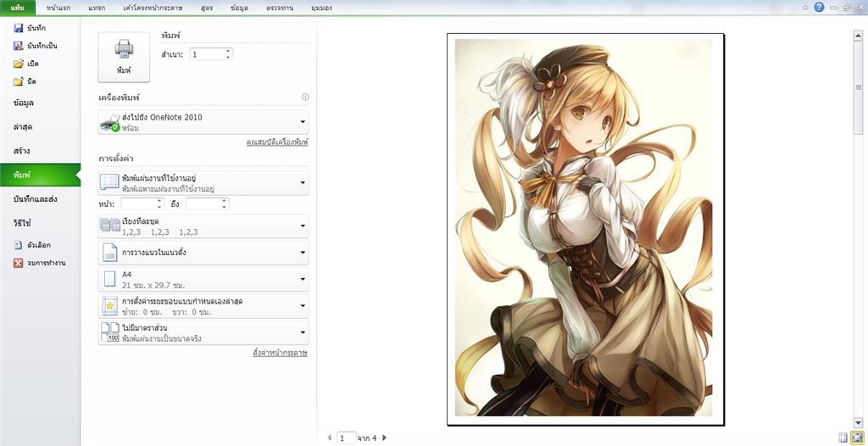Increase ถึง end page spinner up arrow
Screen dimensions: 868x446
tap(224, 201)
